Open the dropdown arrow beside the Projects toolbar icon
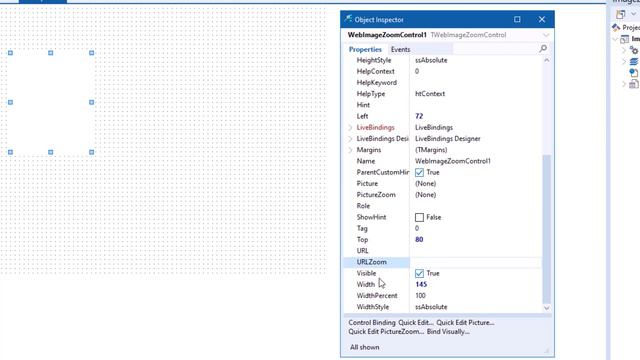 click(x=633, y=14)
